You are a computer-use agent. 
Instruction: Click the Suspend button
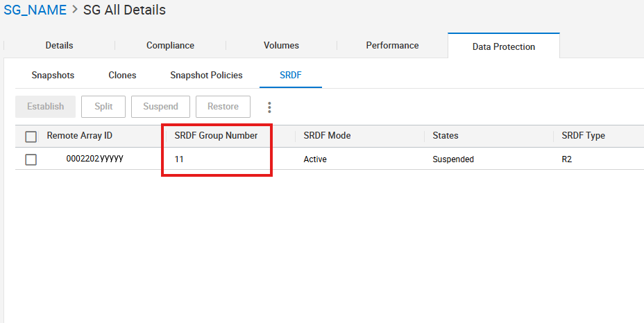coord(160,107)
